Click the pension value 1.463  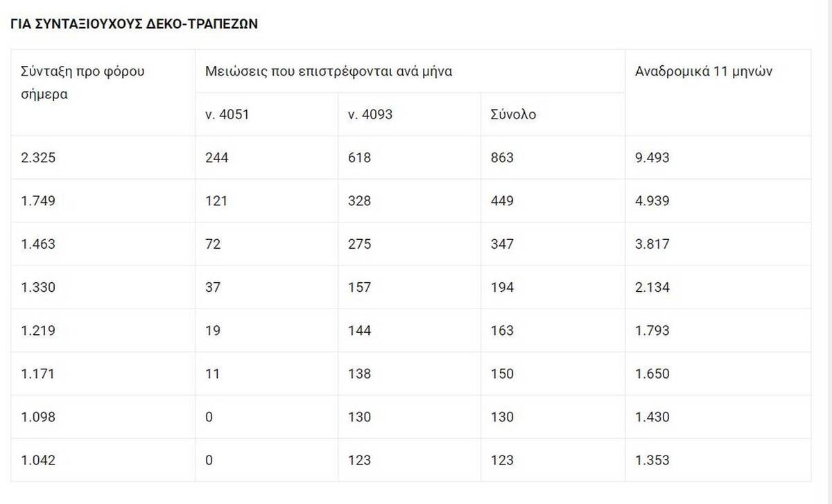tap(38, 244)
